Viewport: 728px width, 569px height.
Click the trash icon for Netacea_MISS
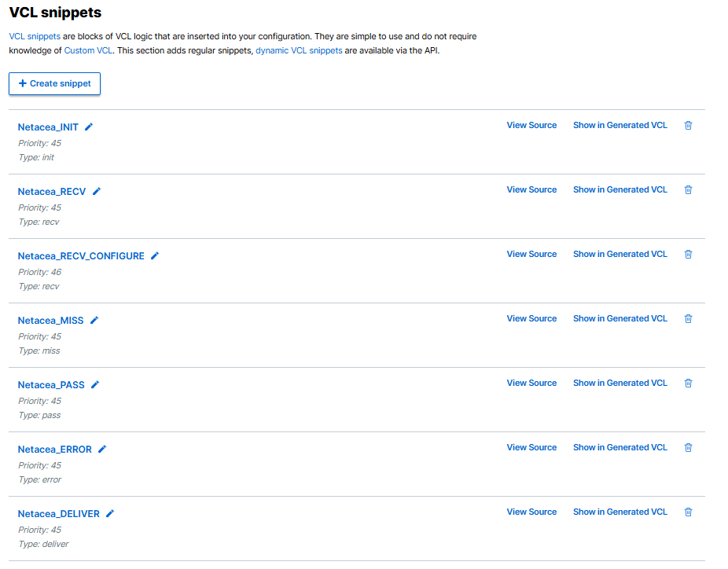coord(689,319)
